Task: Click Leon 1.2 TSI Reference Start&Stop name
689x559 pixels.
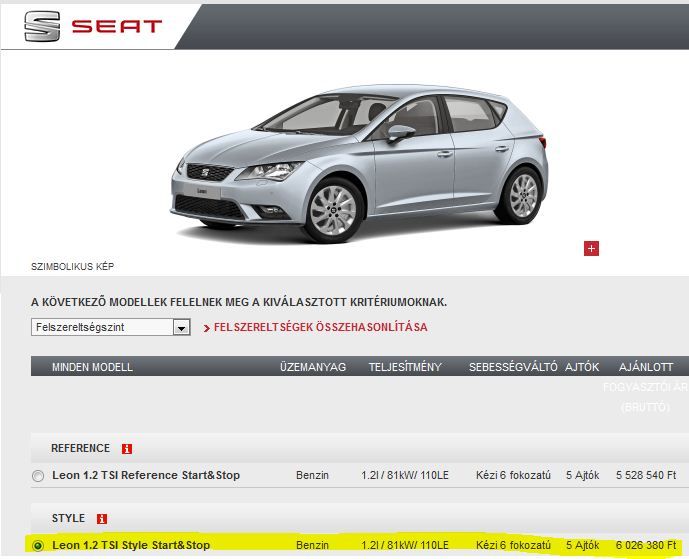Action: coord(146,476)
